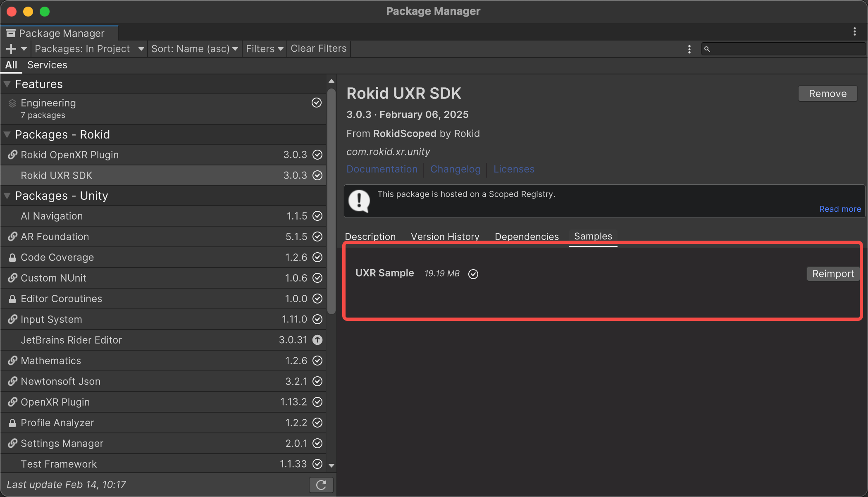Click the Reimport button for UXR Sample
Viewport: 868px width, 497px height.
[x=833, y=274]
